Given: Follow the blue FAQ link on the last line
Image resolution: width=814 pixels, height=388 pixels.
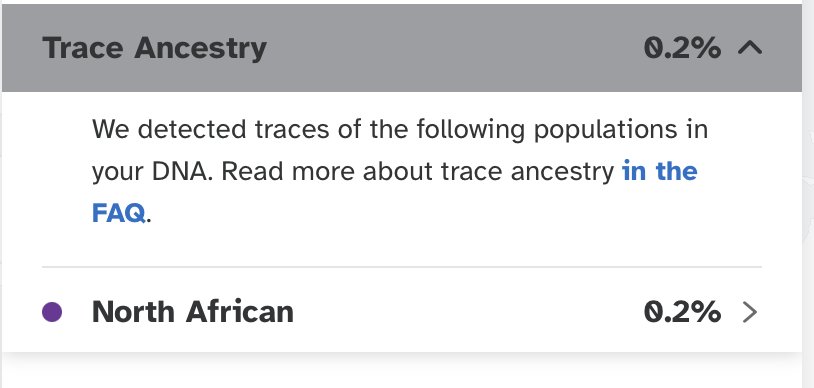Looking at the screenshot, I should (x=118, y=213).
